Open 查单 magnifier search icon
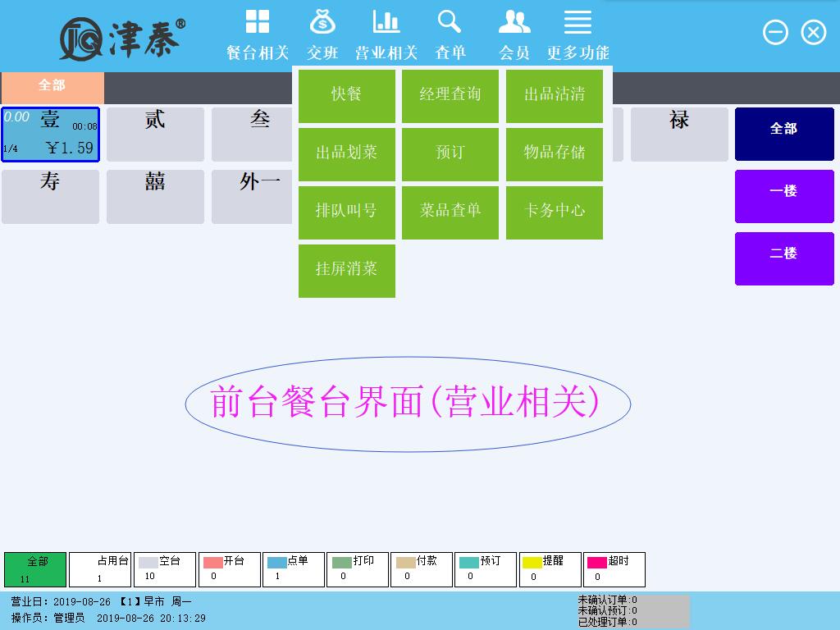Screen dimensions: 840x630 pyautogui.click(x=450, y=23)
